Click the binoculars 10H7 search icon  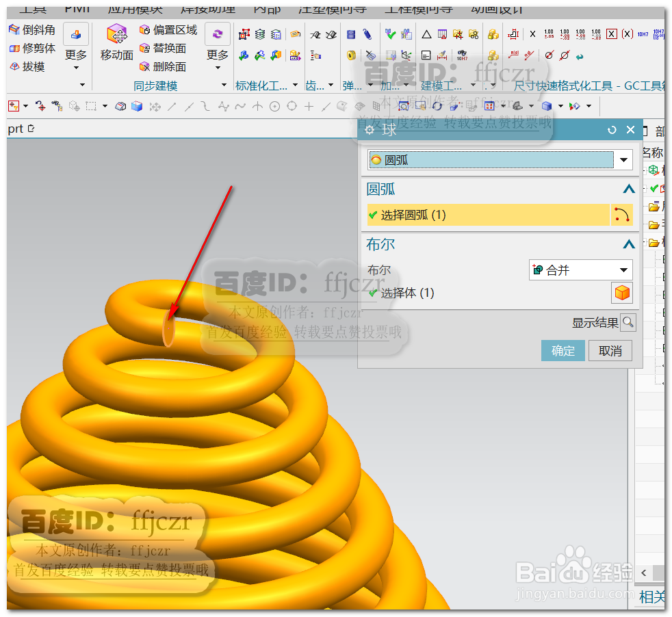point(462,55)
